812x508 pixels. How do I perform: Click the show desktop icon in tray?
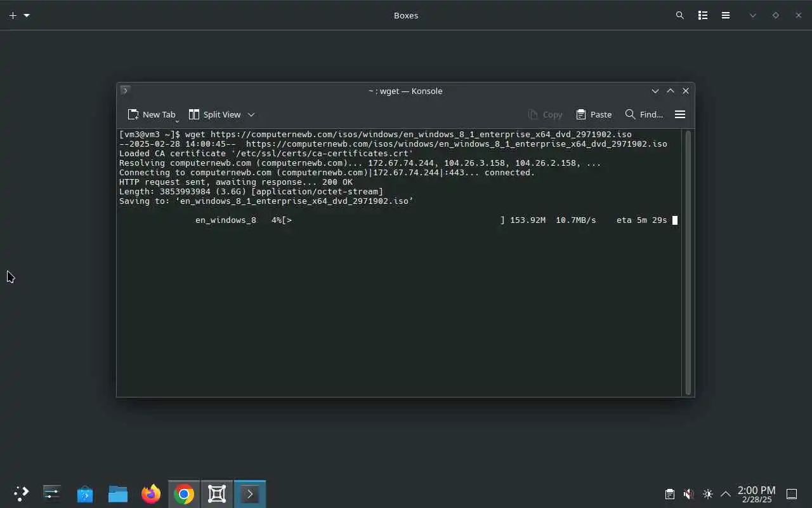coord(792,494)
